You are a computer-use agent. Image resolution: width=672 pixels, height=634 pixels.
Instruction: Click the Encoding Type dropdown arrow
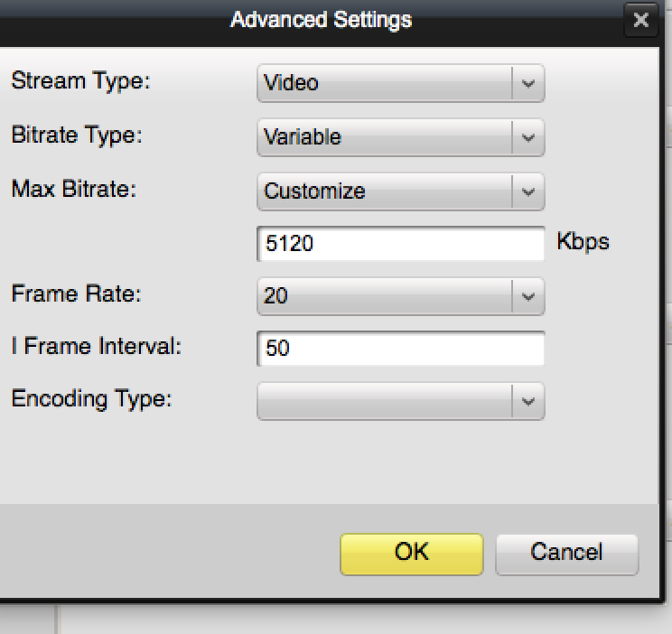(528, 402)
